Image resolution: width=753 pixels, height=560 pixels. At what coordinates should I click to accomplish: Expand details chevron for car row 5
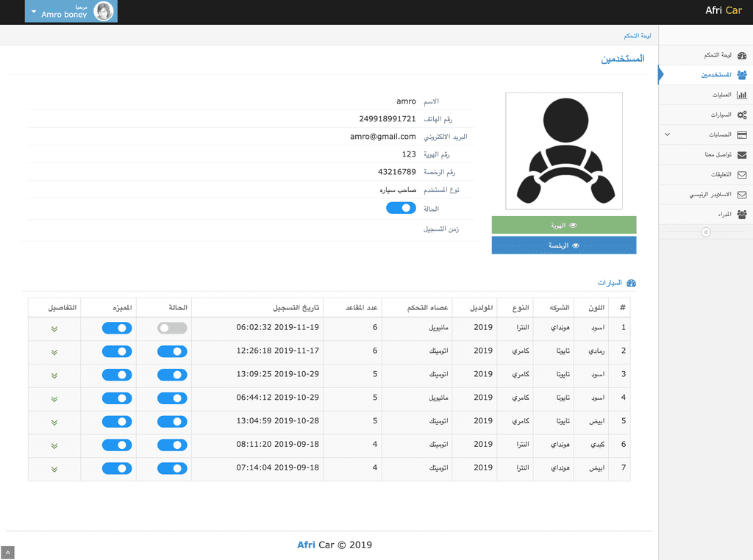tap(54, 423)
